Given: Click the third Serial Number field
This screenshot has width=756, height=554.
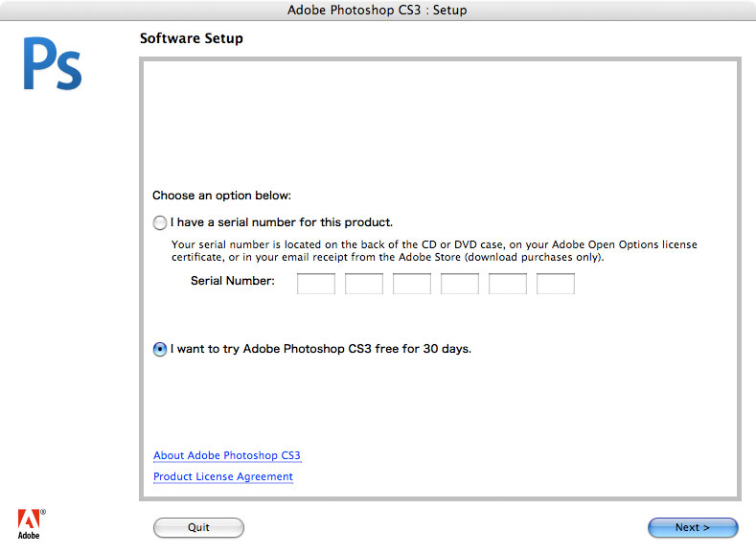Looking at the screenshot, I should tap(412, 284).
